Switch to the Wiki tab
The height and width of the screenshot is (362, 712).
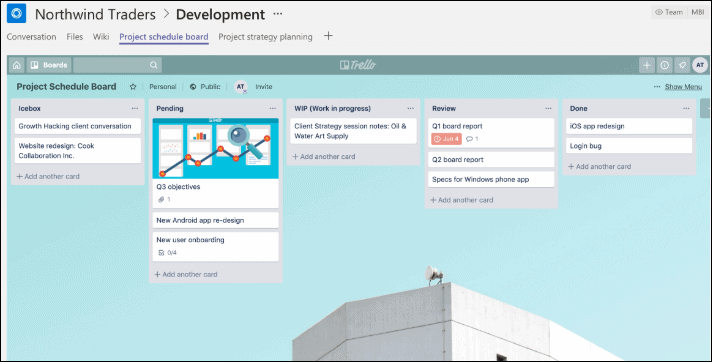click(101, 37)
